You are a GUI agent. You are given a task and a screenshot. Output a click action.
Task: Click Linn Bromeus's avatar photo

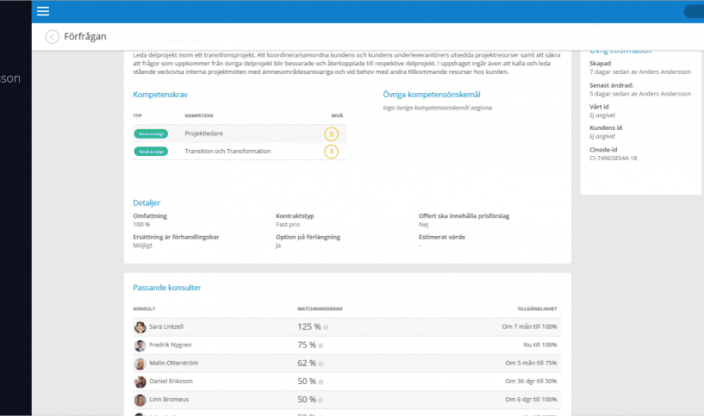139,399
